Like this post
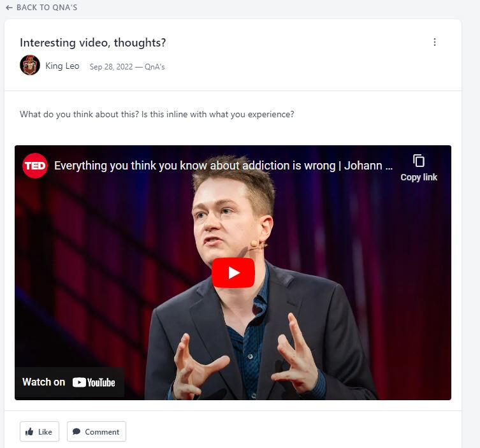This screenshot has height=448, width=480. pyautogui.click(x=40, y=431)
